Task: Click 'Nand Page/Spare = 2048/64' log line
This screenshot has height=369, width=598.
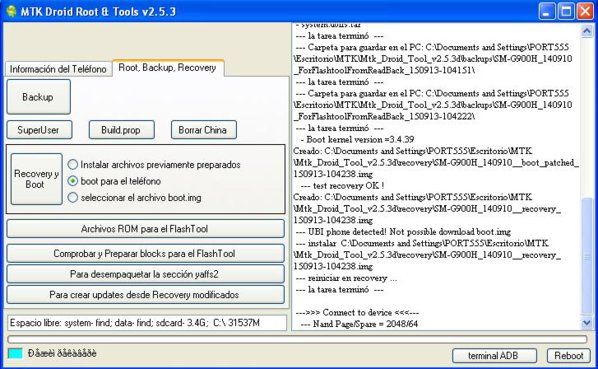Action: tap(359, 324)
